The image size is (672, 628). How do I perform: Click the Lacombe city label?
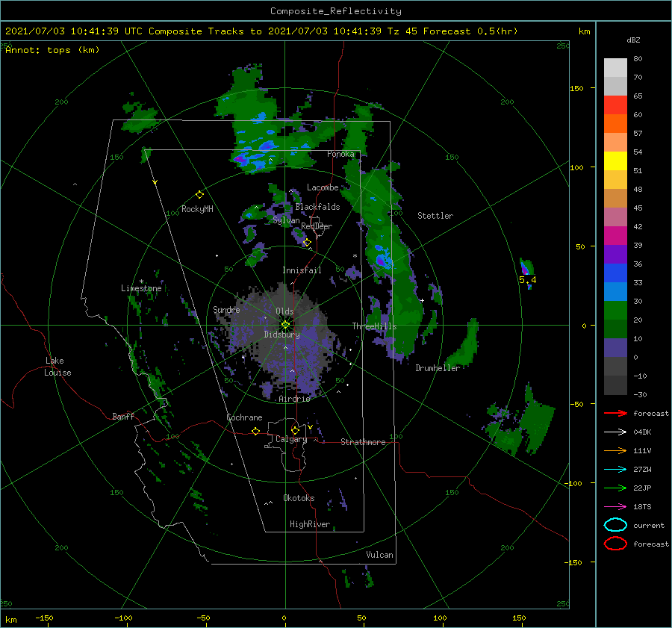point(323,187)
